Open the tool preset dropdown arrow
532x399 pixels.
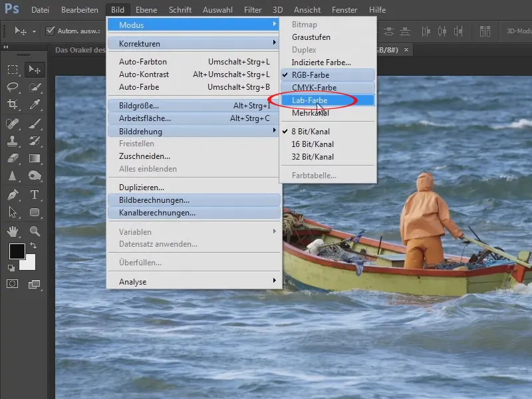tap(35, 31)
